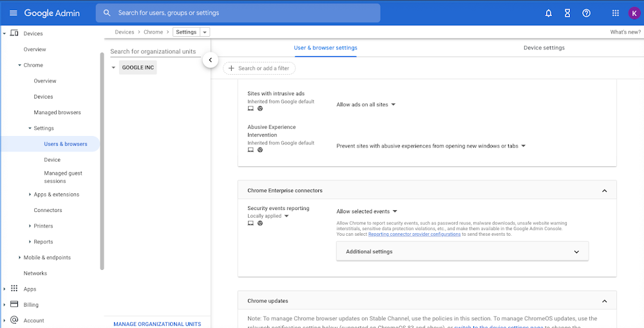Click MANAGE ORGANIZATIONAL UNITS button
Viewport: 644px width, 328px height.
157,324
